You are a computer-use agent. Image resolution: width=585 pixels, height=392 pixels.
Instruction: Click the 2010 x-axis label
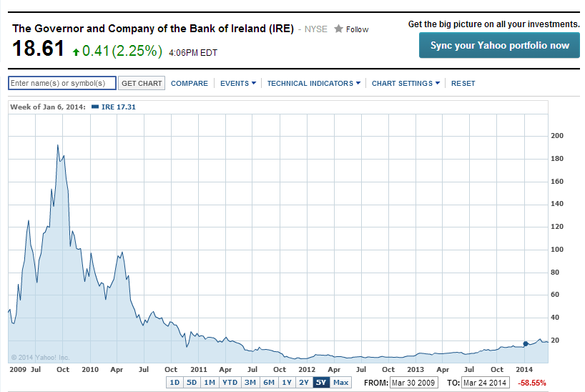(x=90, y=369)
